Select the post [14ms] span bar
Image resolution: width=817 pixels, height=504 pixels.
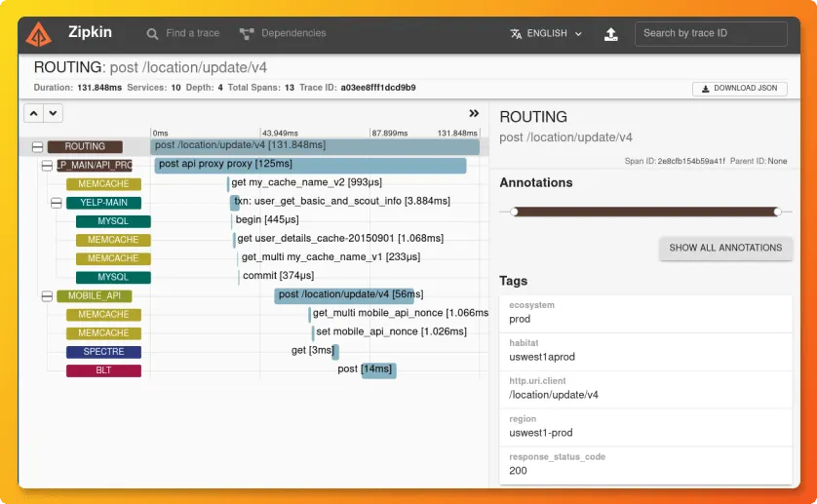click(378, 370)
